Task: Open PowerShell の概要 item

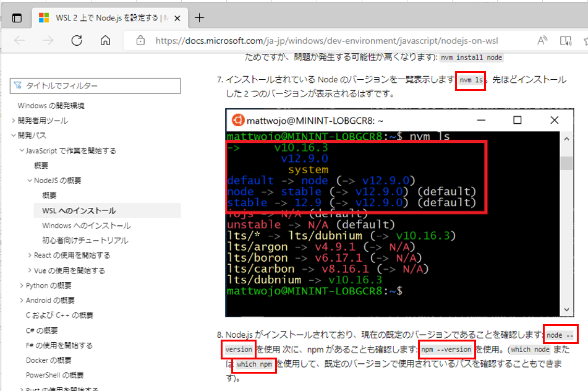Action: coord(55,376)
